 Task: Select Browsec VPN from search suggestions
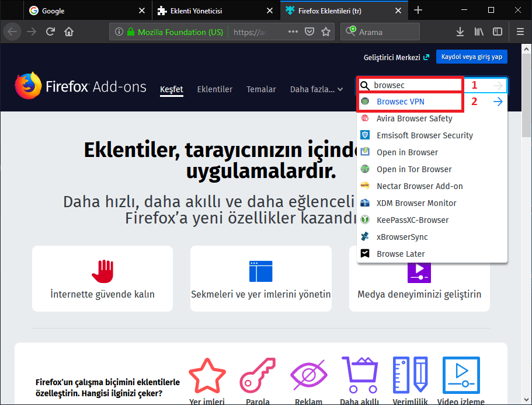401,102
